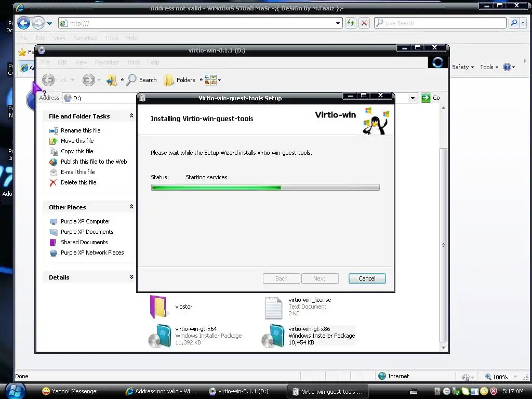Click Move this file task
Screen dimensions: 532x399
point(77,141)
